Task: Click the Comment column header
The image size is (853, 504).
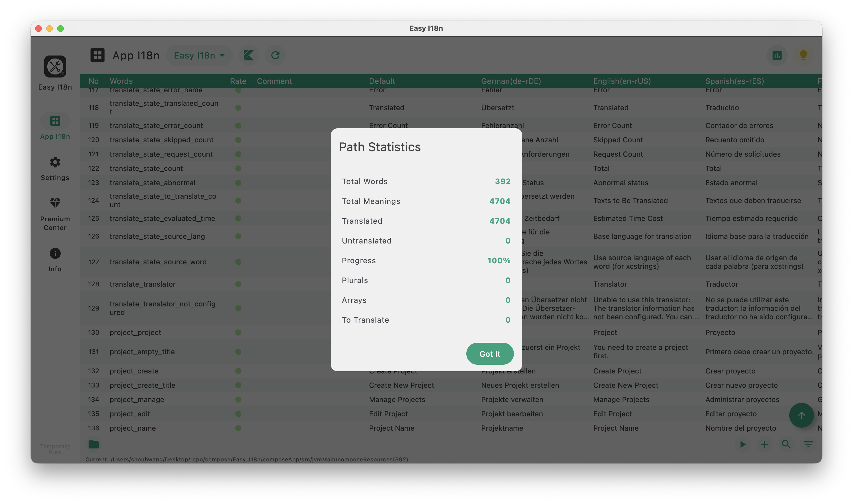Action: coord(274,81)
